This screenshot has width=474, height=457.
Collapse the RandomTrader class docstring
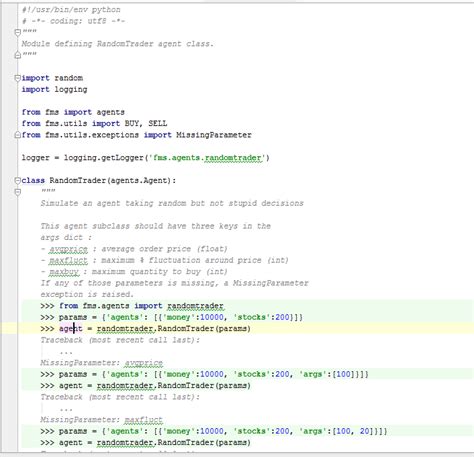[18, 192]
